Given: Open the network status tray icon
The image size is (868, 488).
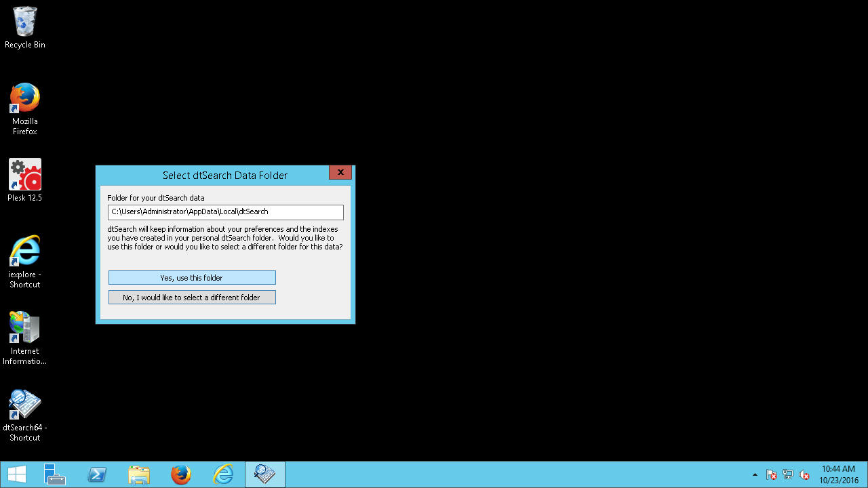Looking at the screenshot, I should click(788, 474).
